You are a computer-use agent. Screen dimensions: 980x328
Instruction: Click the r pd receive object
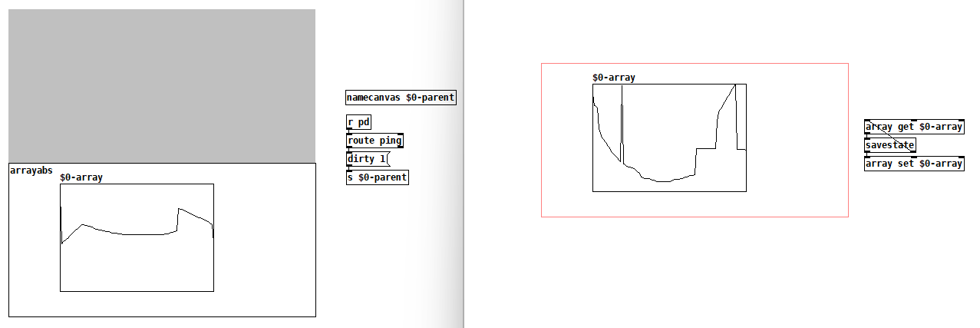click(358, 122)
